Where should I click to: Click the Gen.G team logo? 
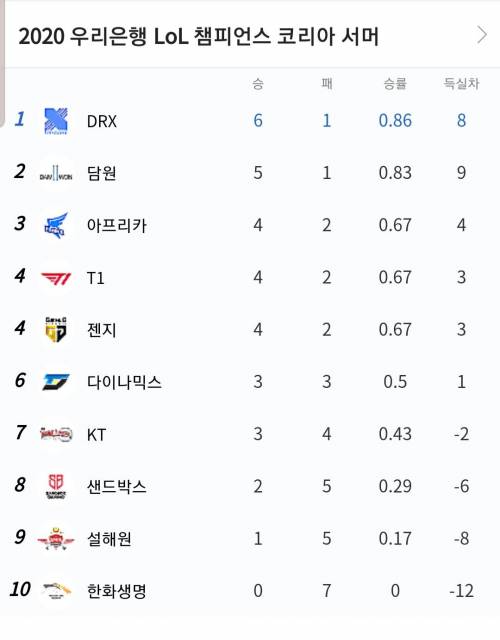(x=56, y=329)
